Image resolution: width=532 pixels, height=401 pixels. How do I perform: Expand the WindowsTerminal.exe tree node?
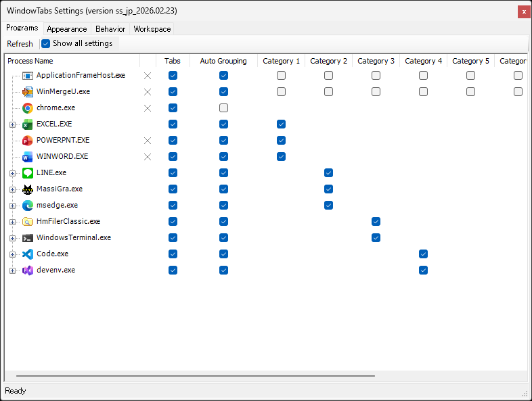13,238
